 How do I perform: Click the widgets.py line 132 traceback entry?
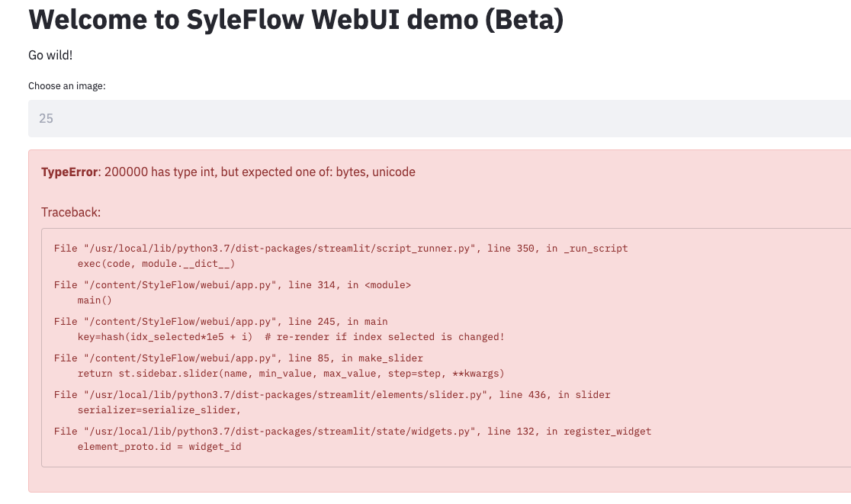(352, 432)
